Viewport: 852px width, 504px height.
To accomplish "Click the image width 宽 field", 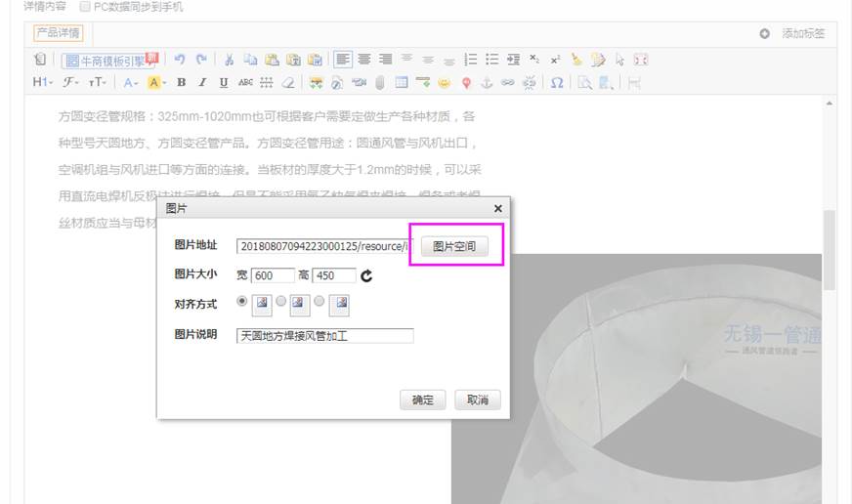I will (x=273, y=275).
